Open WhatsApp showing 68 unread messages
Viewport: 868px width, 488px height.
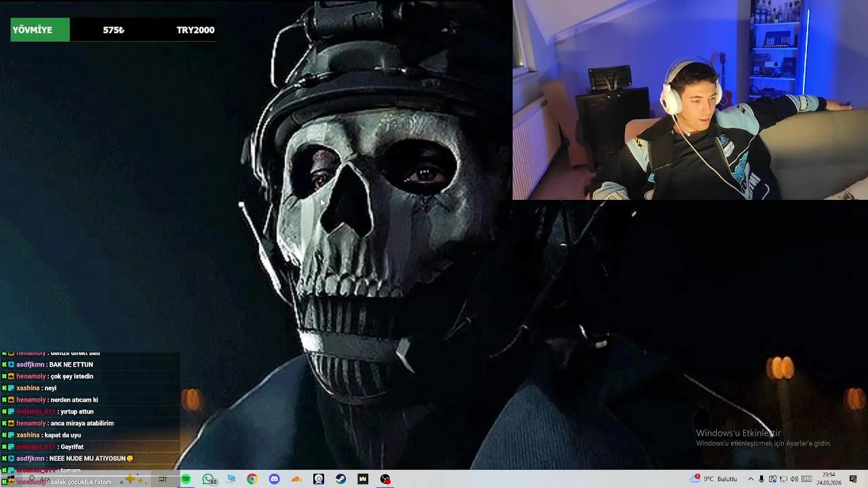(x=209, y=479)
